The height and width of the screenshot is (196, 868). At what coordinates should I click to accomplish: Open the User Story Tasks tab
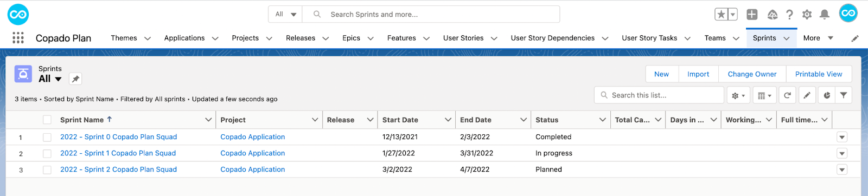(649, 38)
